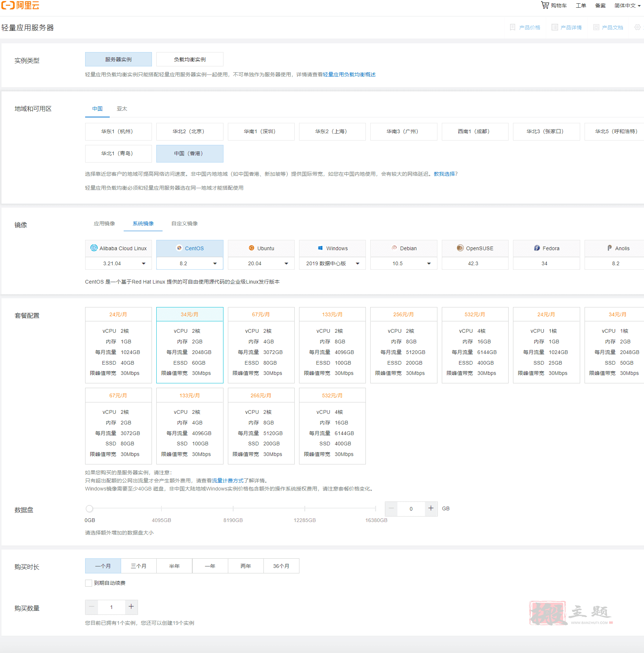Decrease data disk size with minus

point(391,508)
